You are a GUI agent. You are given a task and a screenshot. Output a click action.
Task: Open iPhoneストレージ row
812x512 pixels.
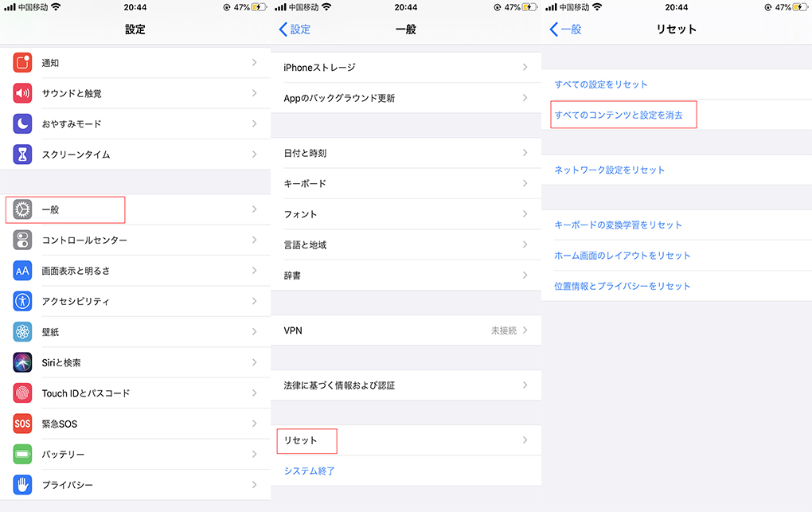point(406,68)
